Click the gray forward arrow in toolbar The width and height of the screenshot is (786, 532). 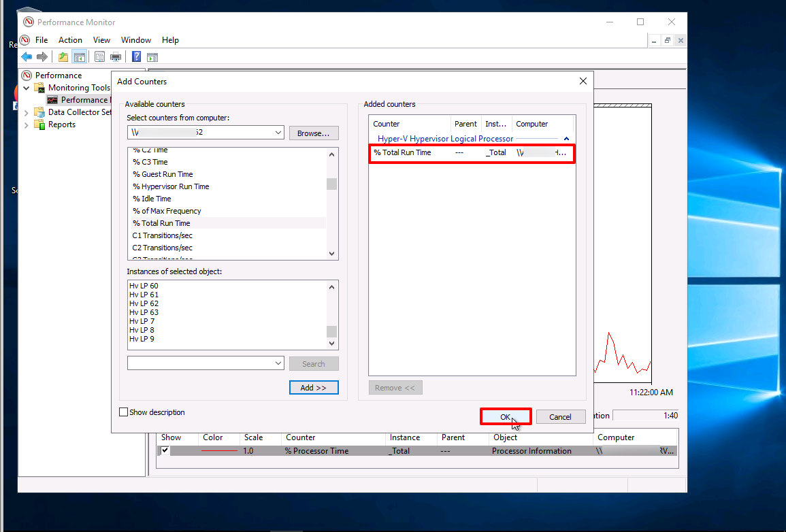[42, 57]
